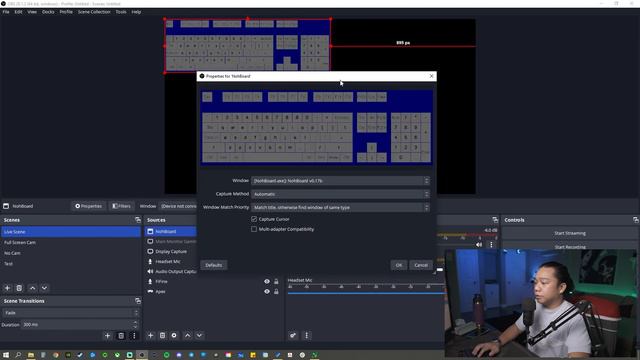Pop out the Audio Mixer dock
This screenshot has height=360, width=640.
point(495,220)
